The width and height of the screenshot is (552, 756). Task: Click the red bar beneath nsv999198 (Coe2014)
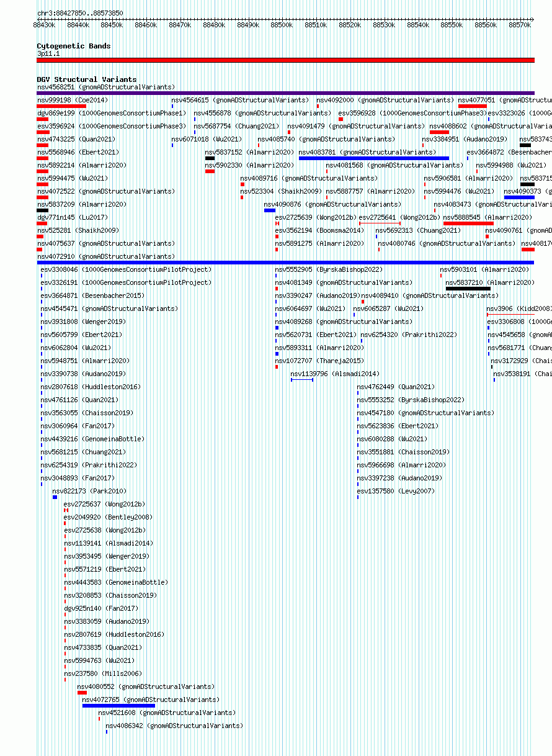point(61,106)
